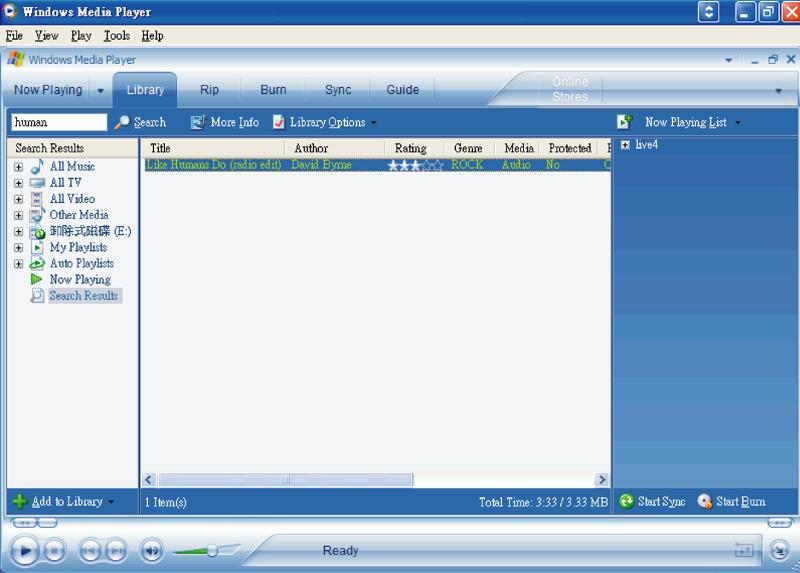800x573 pixels.
Task: Open the Online Stores dropdown arrow
Action: click(779, 91)
